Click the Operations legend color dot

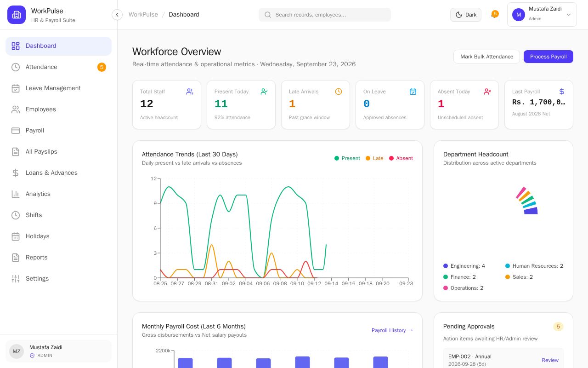(x=446, y=288)
